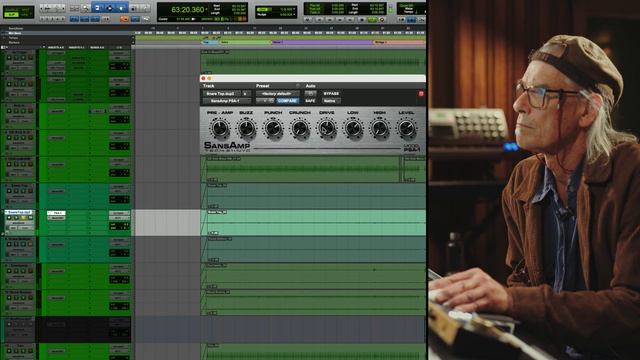Select the Snare Bottom audio clip

(313, 249)
